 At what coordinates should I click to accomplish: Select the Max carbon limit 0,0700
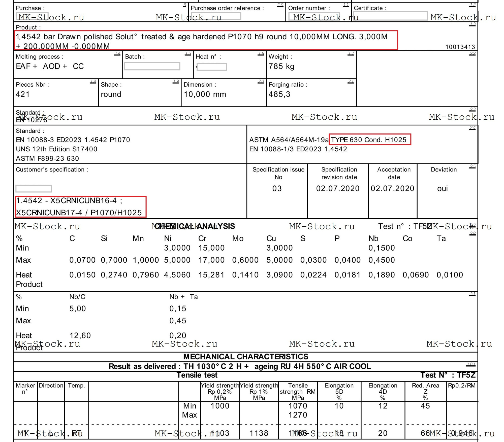[82, 260]
